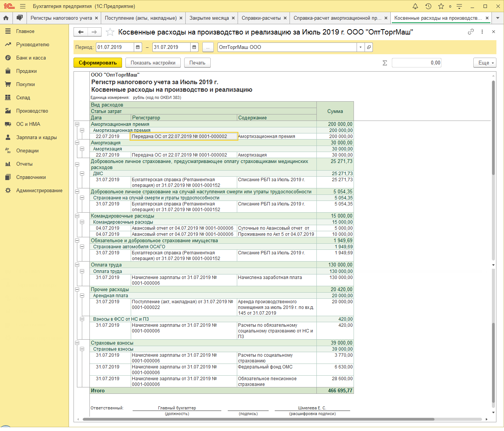The width and height of the screenshot is (504, 431).
Task: Open the report's three-dot more menu
Action: [x=482, y=32]
